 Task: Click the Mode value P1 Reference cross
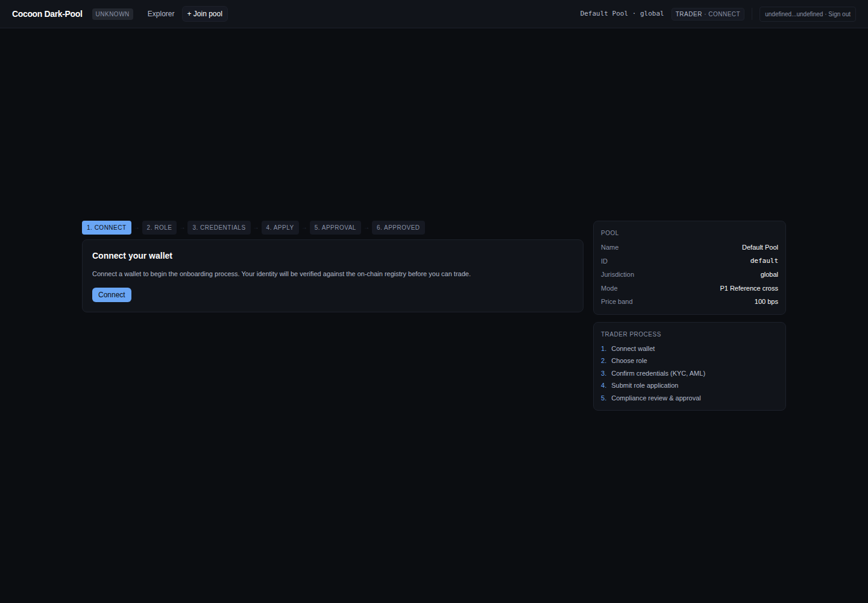click(749, 288)
